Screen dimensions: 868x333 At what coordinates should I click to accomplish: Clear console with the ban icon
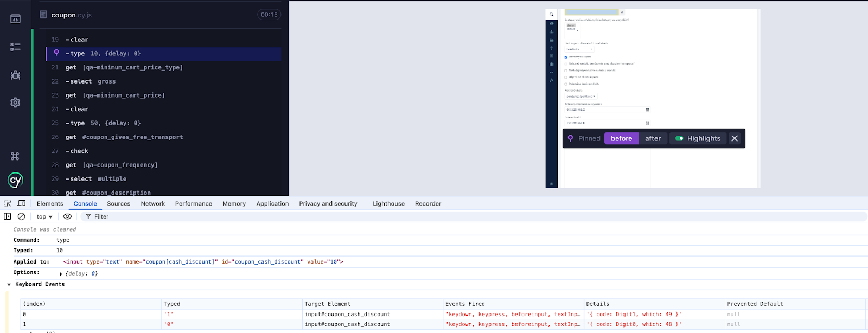22,216
